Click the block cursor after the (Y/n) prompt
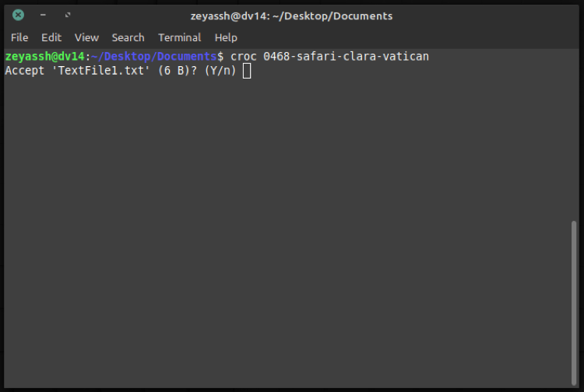The height and width of the screenshot is (392, 584). point(247,71)
